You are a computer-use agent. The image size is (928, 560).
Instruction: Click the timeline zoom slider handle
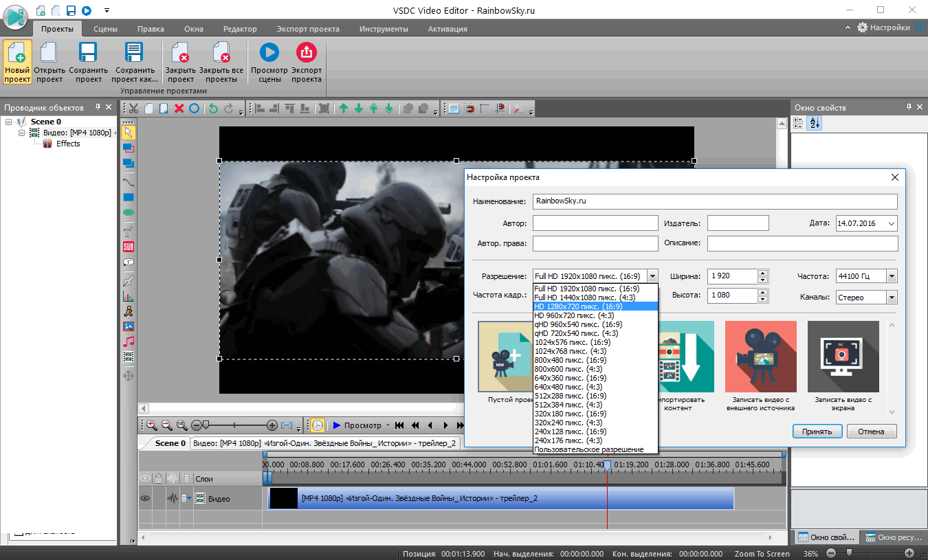[x=205, y=425]
